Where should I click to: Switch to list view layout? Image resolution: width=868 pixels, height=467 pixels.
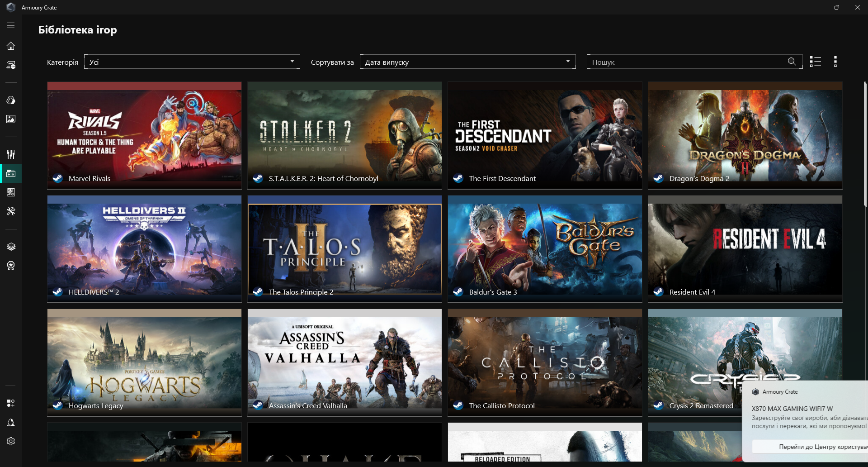(816, 62)
